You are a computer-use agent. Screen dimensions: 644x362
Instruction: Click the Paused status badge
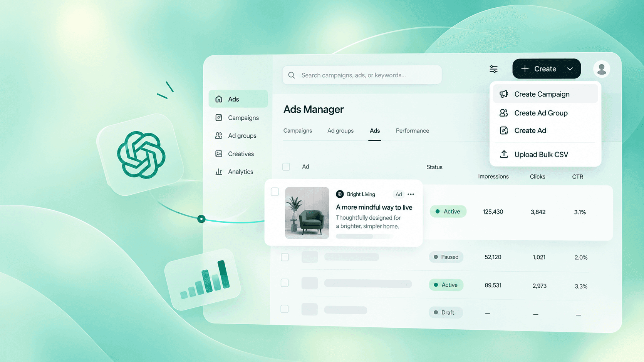click(446, 257)
